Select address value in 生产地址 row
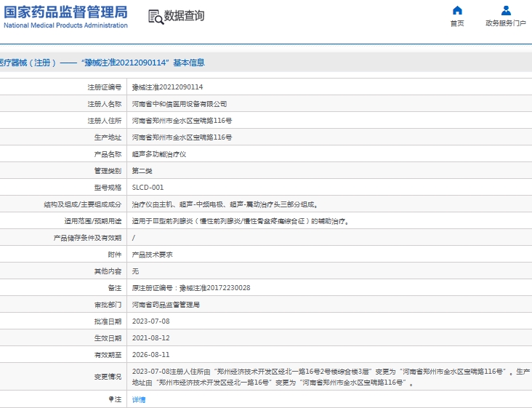This screenshot has height=408, width=532. click(182, 137)
